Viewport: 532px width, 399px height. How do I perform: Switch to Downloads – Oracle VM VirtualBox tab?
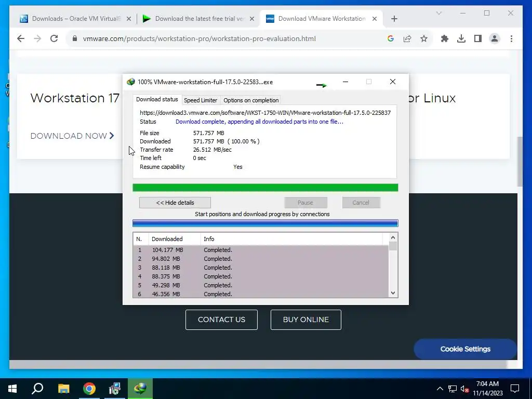(x=75, y=19)
